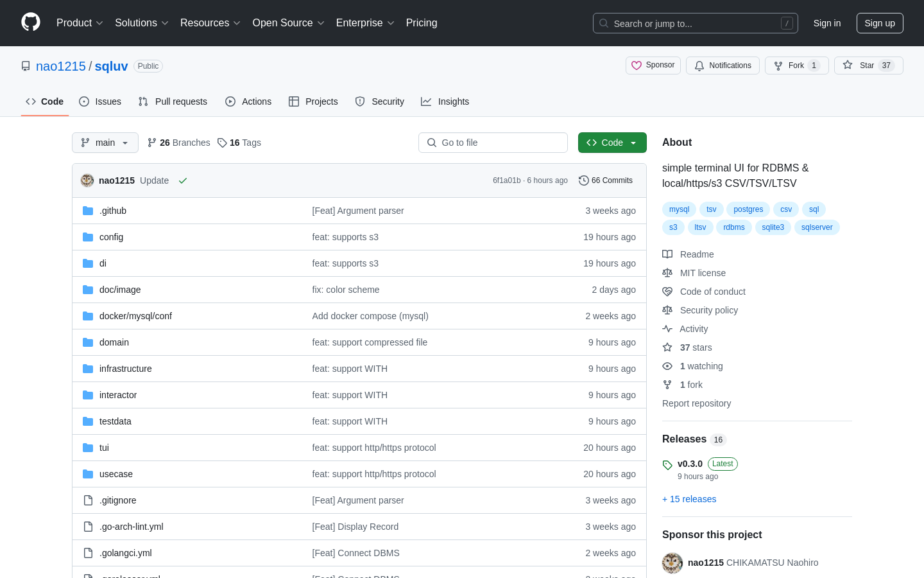The height and width of the screenshot is (578, 924).
Task: Click the Activity pulse icon
Action: tap(667, 329)
